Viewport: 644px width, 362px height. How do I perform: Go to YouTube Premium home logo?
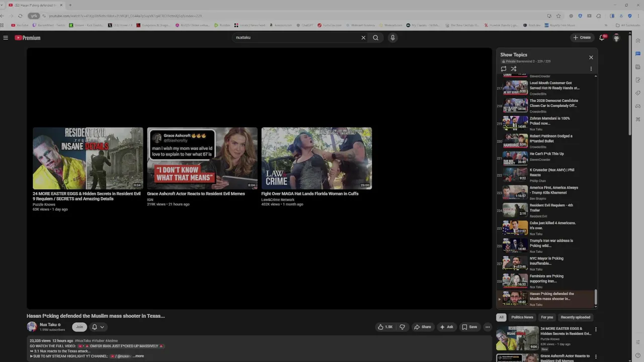tap(28, 38)
